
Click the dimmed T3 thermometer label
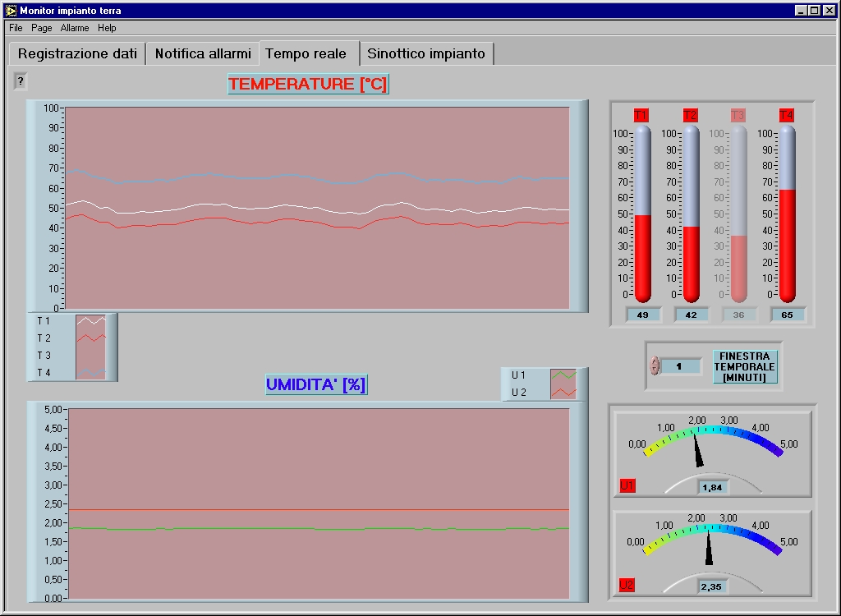point(738,115)
